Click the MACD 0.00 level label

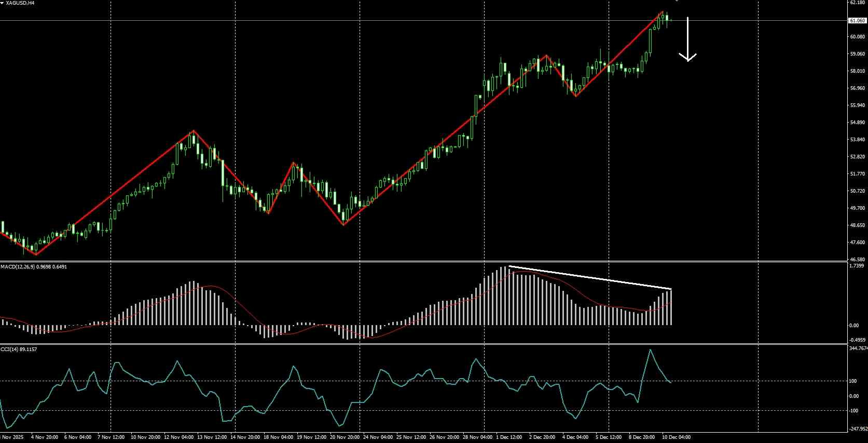pos(854,326)
